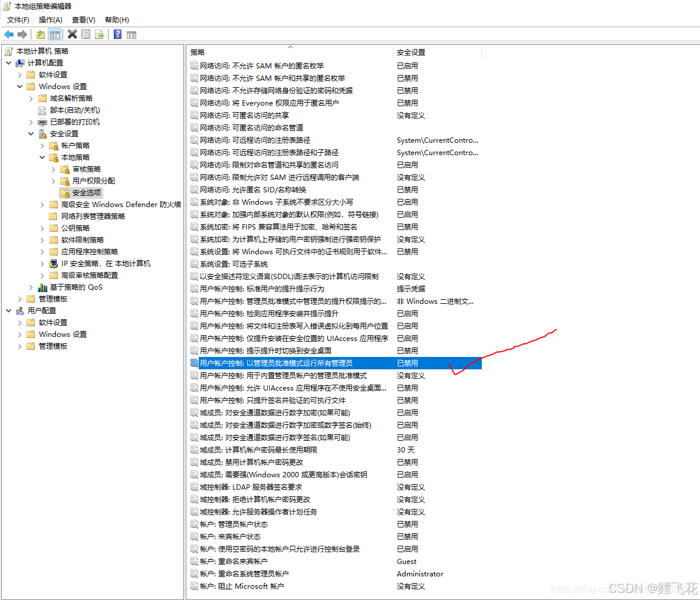
Task: Open the 帮助(H) menu
Action: click(x=117, y=20)
